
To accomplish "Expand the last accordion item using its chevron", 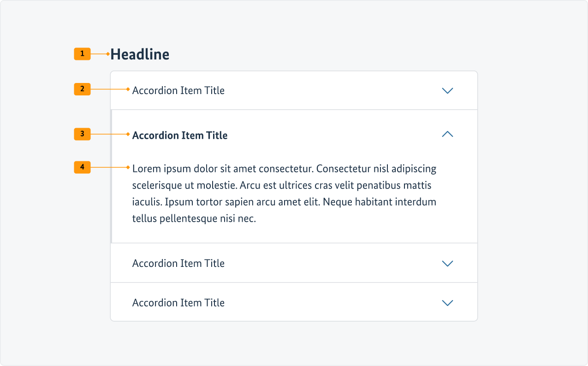I will [447, 303].
